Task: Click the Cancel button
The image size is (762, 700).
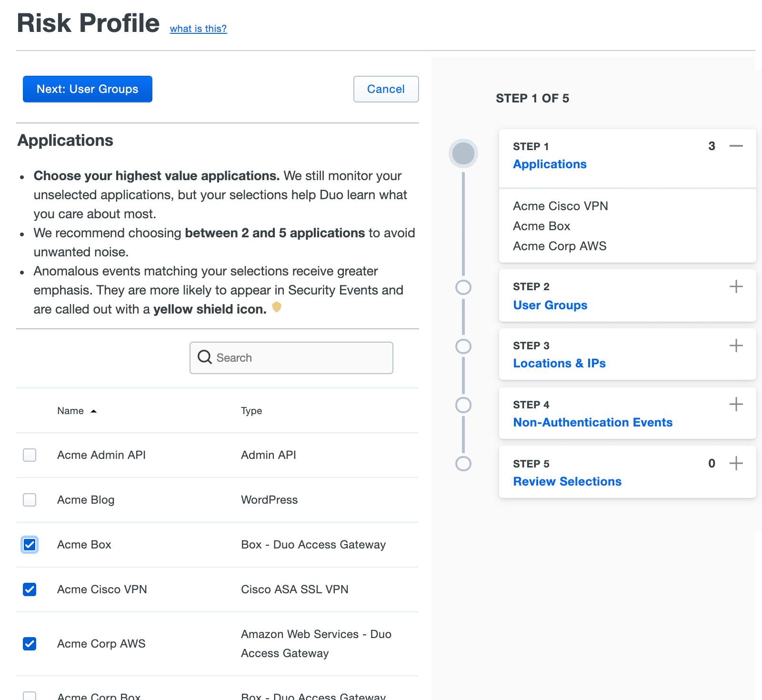Action: point(386,89)
